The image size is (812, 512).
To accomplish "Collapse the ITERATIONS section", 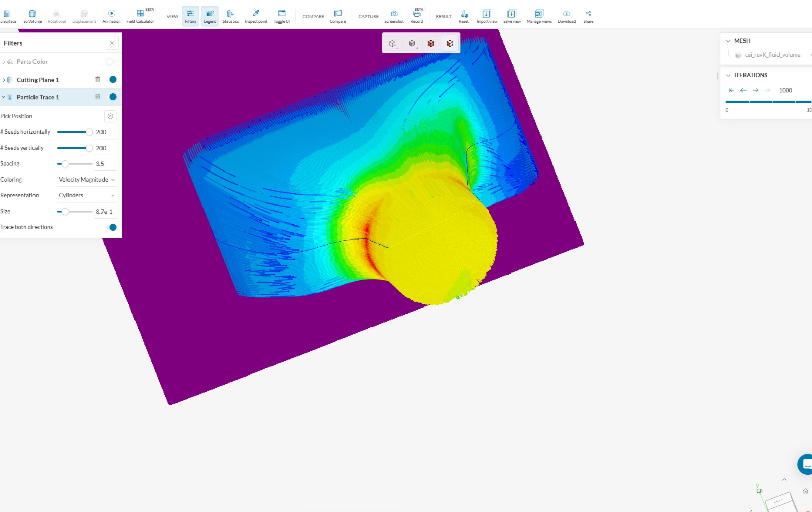I will 728,75.
